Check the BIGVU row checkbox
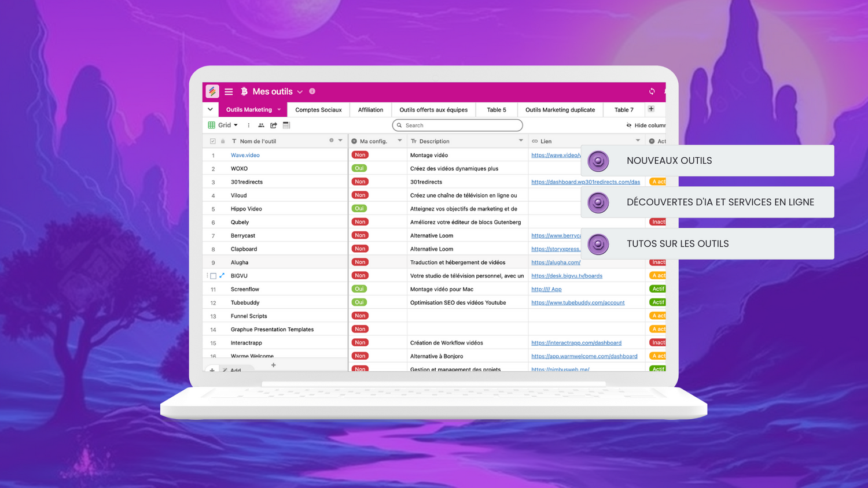The height and width of the screenshot is (488, 868). click(213, 276)
